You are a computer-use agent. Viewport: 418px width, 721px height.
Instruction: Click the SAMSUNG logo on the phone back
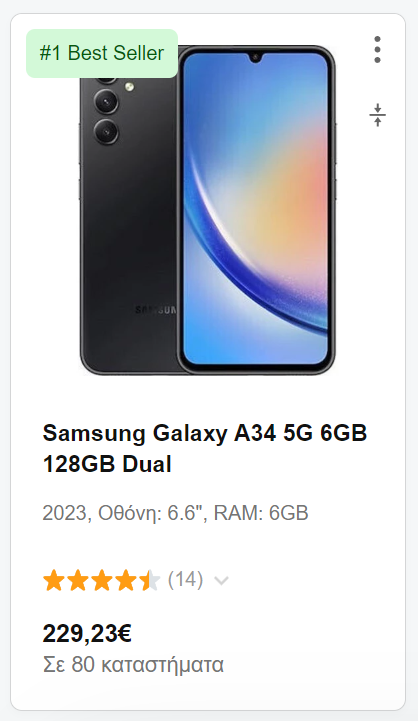(155, 310)
